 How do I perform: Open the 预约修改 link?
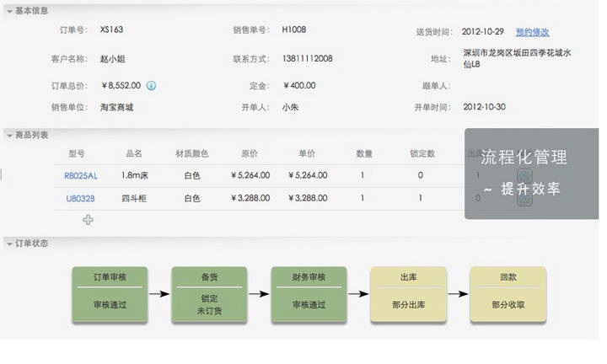point(532,32)
